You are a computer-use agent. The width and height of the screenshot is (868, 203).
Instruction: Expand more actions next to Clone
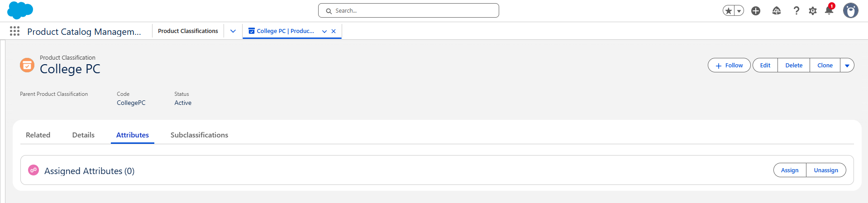point(847,66)
